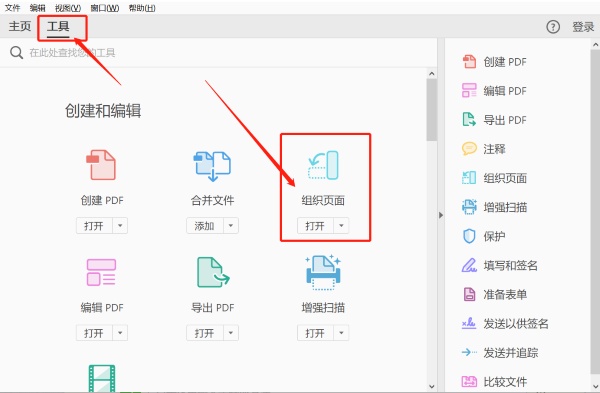
Task: Switch to the 主页 tab
Action: tap(20, 26)
